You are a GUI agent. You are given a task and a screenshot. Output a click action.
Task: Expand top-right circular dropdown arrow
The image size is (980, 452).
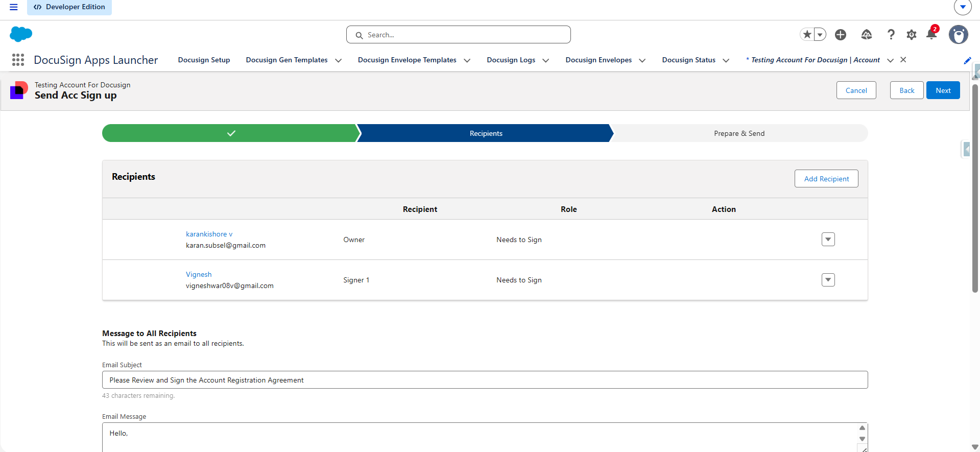[963, 7]
